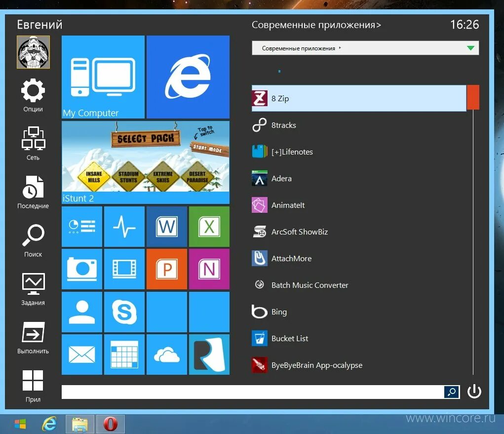Open the Calendar tile

124,355
